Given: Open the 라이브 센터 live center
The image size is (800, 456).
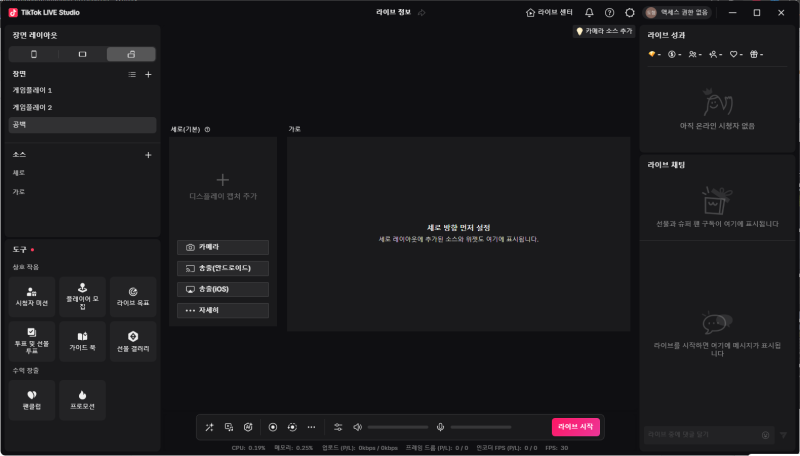Looking at the screenshot, I should [x=549, y=12].
